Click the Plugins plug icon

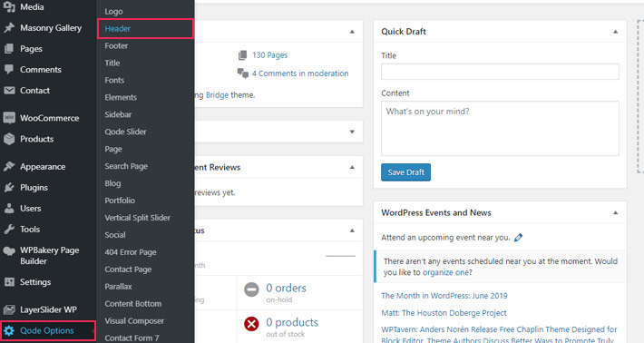[9, 187]
